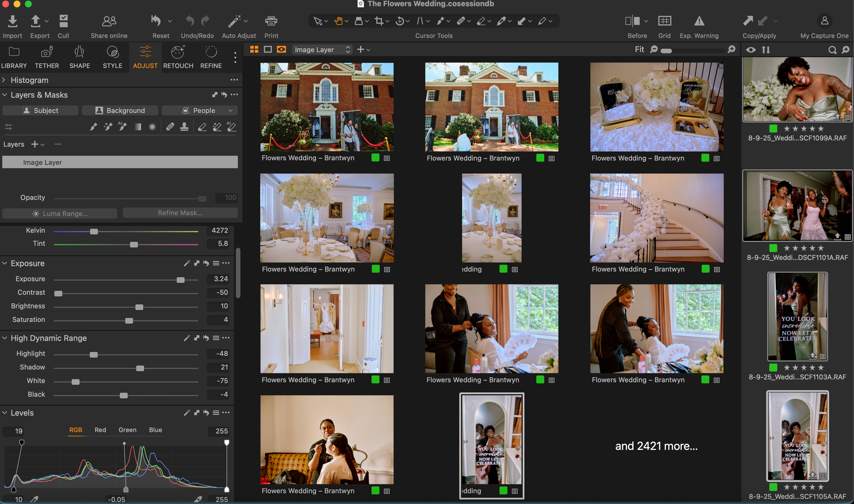
Task: Open the Image Layer dropdown in the viewer bar
Action: (x=322, y=50)
